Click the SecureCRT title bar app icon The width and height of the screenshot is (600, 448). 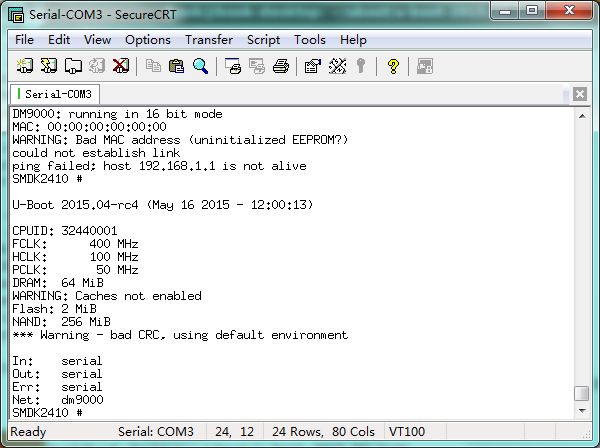[16, 15]
